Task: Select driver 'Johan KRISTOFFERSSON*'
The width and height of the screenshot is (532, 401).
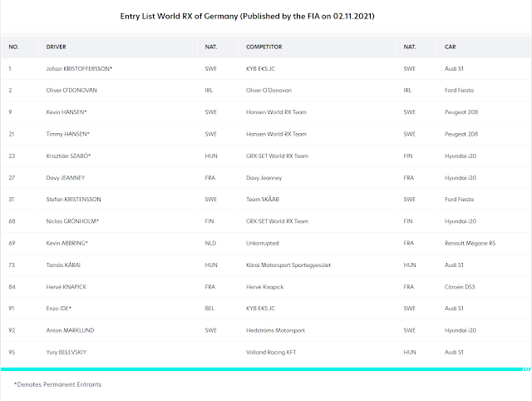Action: pos(79,68)
